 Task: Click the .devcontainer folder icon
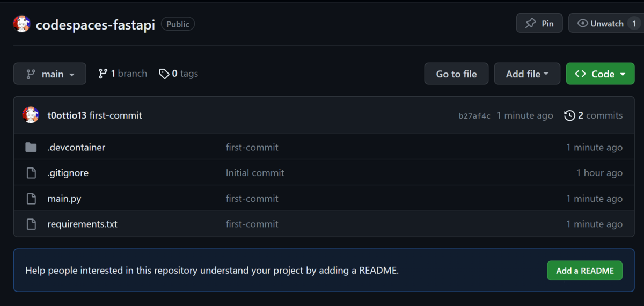pos(31,147)
